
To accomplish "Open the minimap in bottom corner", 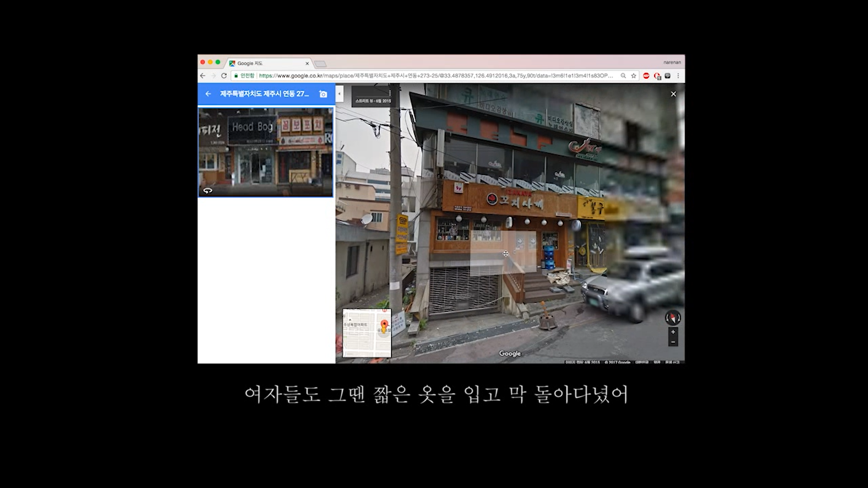I will (367, 333).
